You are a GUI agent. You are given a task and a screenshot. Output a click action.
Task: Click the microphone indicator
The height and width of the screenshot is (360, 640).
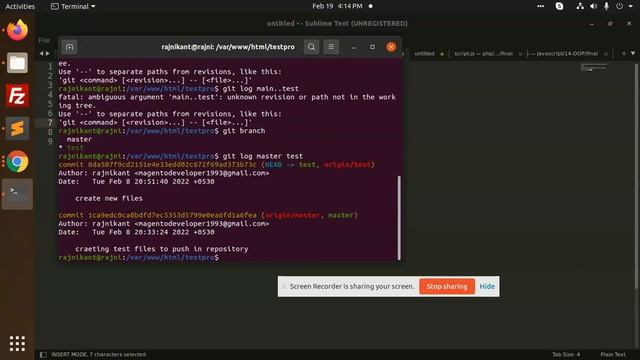tap(607, 6)
